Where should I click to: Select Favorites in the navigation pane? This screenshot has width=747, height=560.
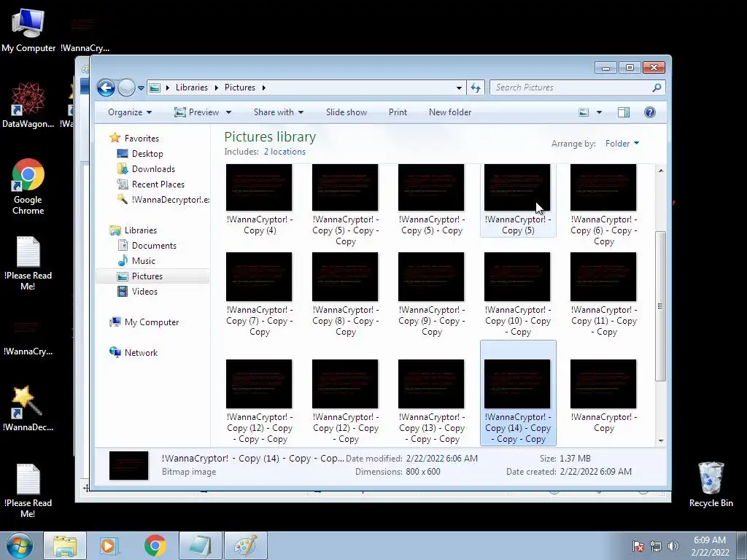click(142, 138)
